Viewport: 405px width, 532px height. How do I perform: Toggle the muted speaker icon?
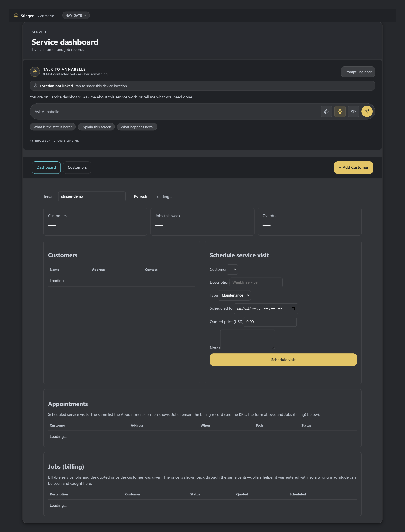pyautogui.click(x=353, y=111)
